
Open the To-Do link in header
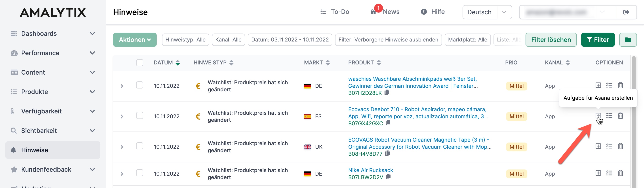point(335,12)
